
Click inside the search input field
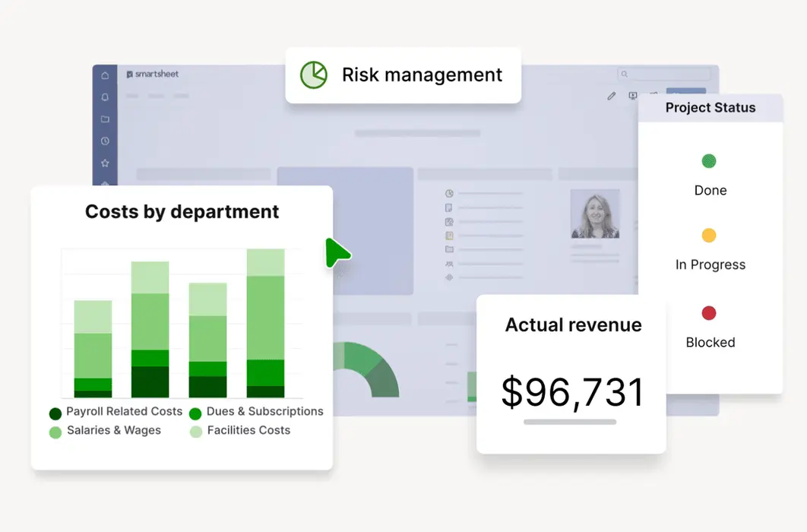[664, 74]
